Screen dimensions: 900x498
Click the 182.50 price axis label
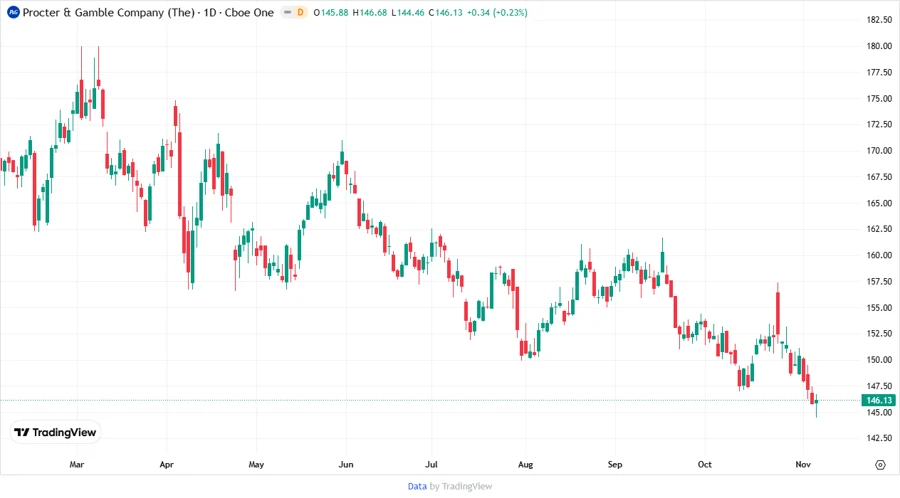pos(879,20)
